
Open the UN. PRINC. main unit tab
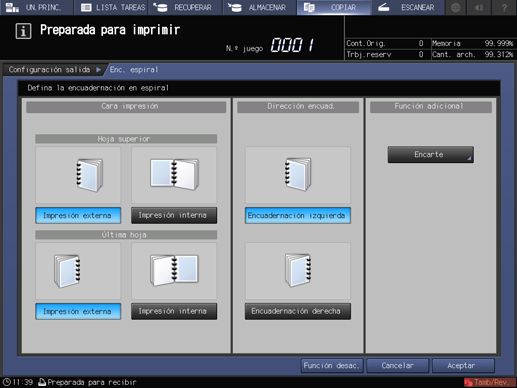[x=36, y=7]
